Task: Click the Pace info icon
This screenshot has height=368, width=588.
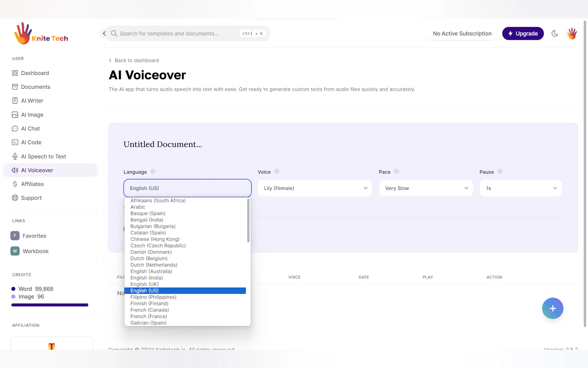Action: tap(396, 171)
